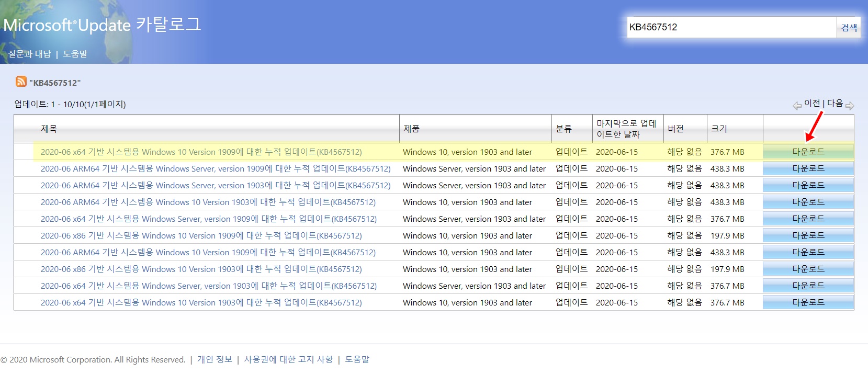Download x86 Windows 10 Version 1909 update
The image size is (868, 374).
pyautogui.click(x=808, y=235)
